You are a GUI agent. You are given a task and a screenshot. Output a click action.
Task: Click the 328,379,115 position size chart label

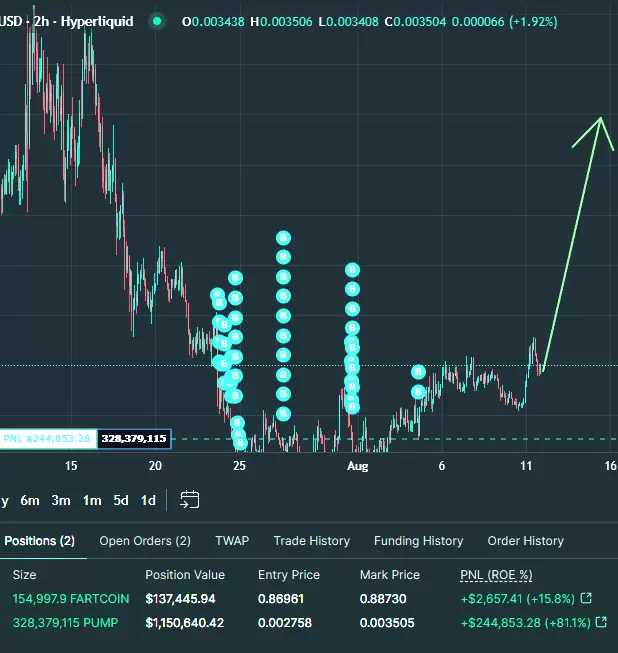coord(134,439)
